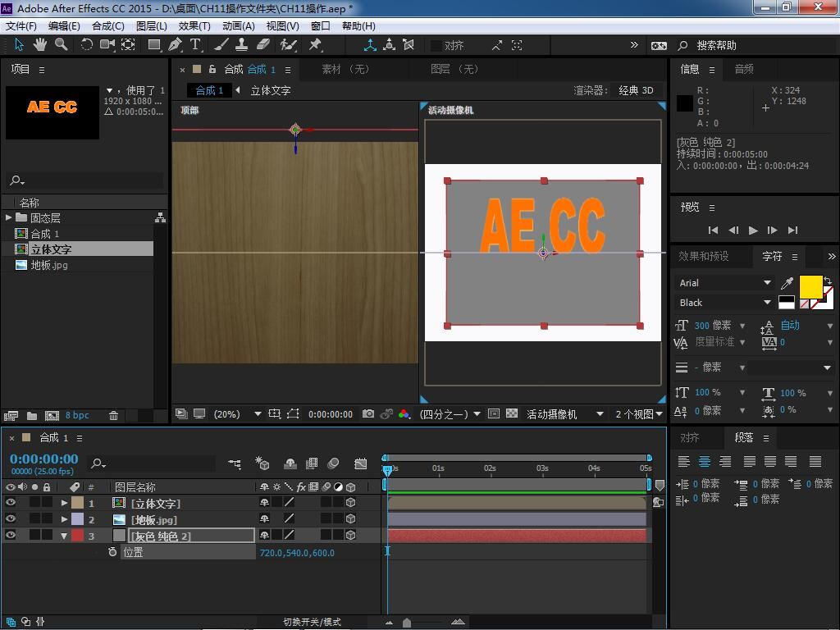Expand the 固态层 folder in project panel
Screen dimensions: 840x630
pos(8,217)
